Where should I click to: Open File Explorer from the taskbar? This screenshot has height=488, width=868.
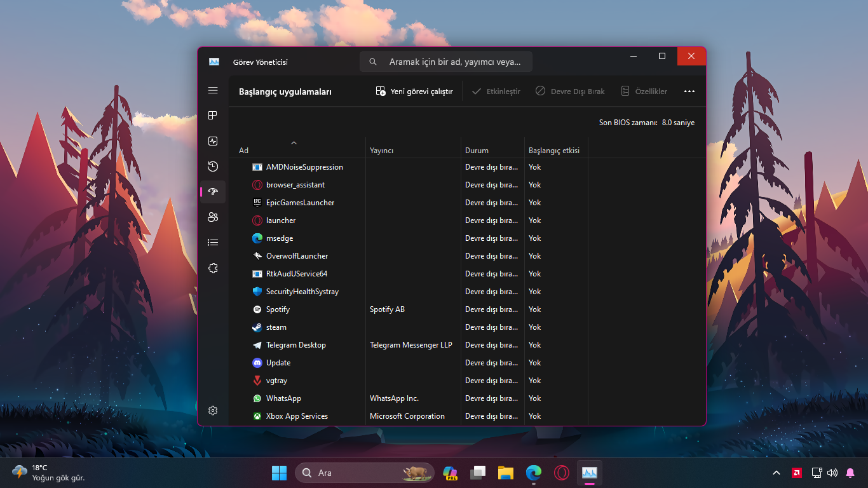pos(505,473)
